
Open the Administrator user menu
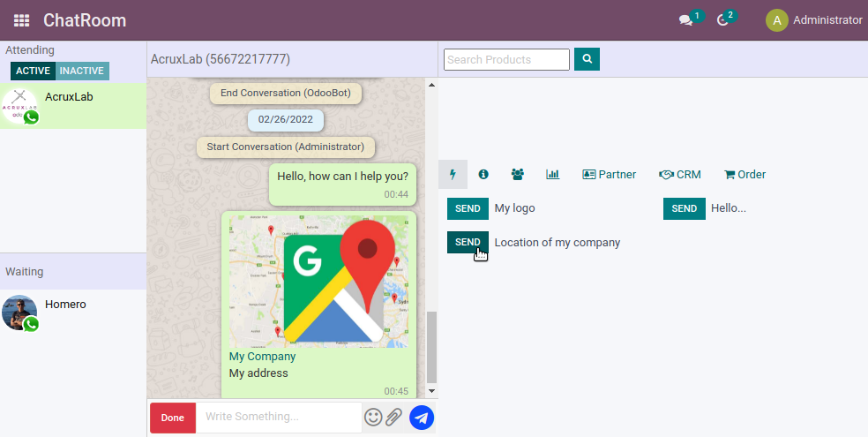pos(813,20)
